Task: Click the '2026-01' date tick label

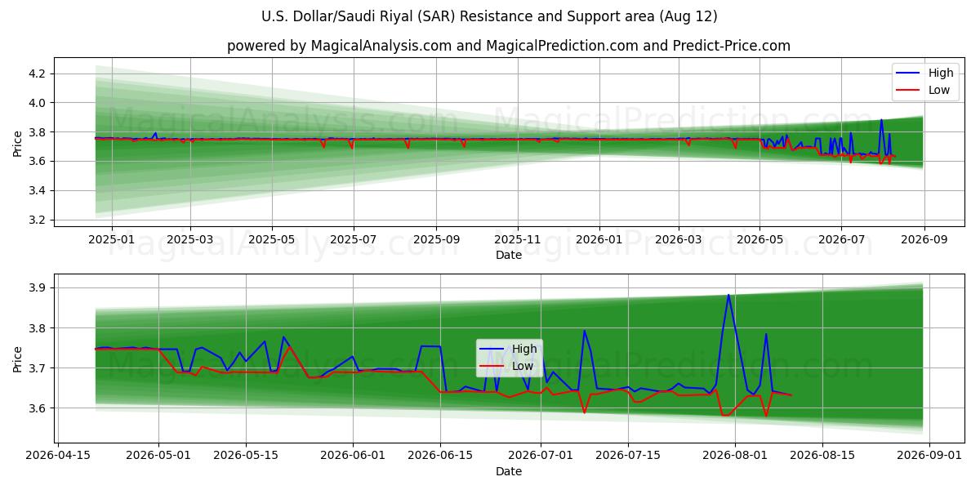Action: pyautogui.click(x=599, y=241)
